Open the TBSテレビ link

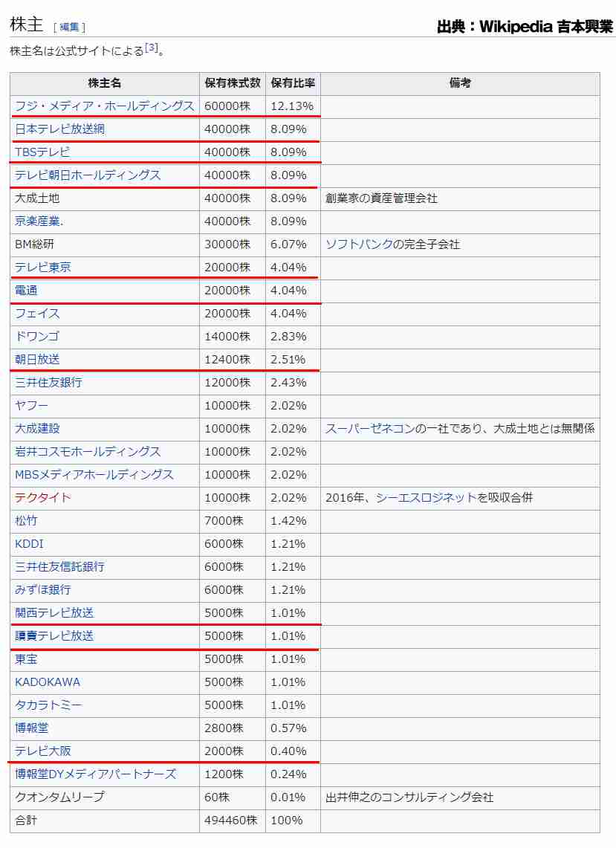pos(42,152)
